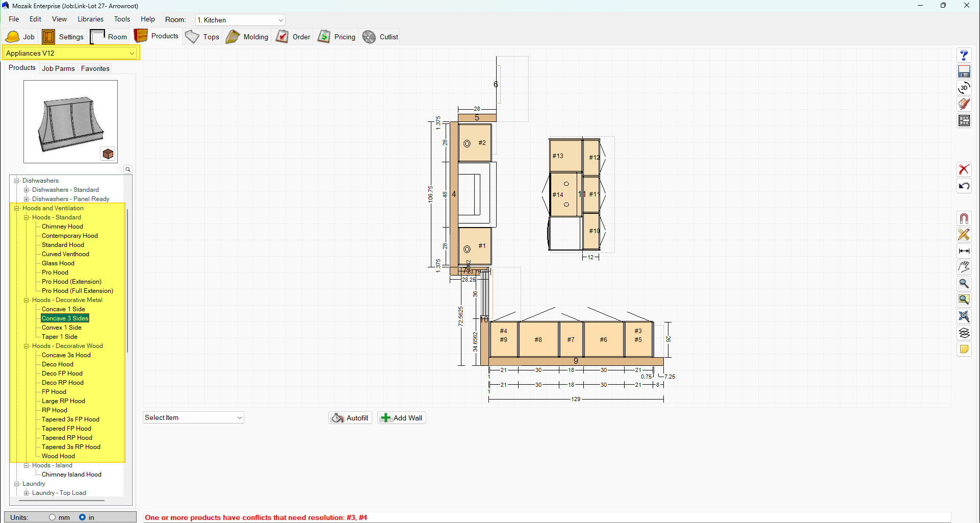Open the Room selector dropdown
980x523 pixels.
tap(280, 20)
